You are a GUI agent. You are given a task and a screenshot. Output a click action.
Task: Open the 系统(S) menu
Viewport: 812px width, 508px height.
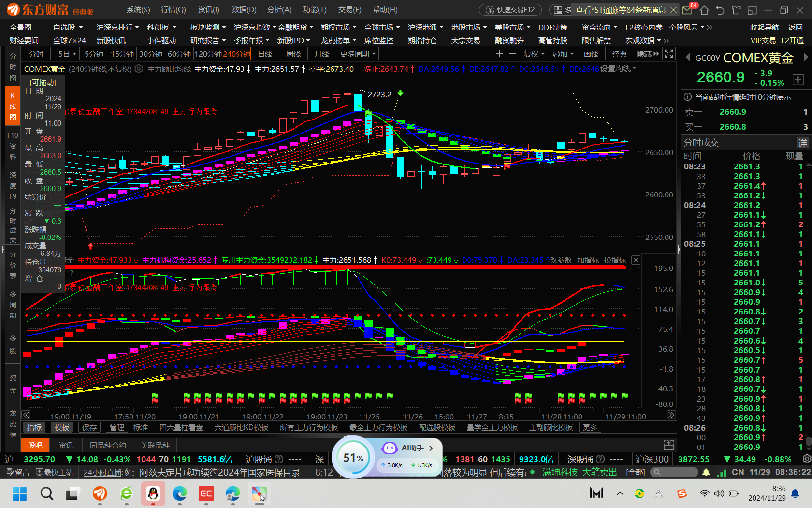point(138,10)
